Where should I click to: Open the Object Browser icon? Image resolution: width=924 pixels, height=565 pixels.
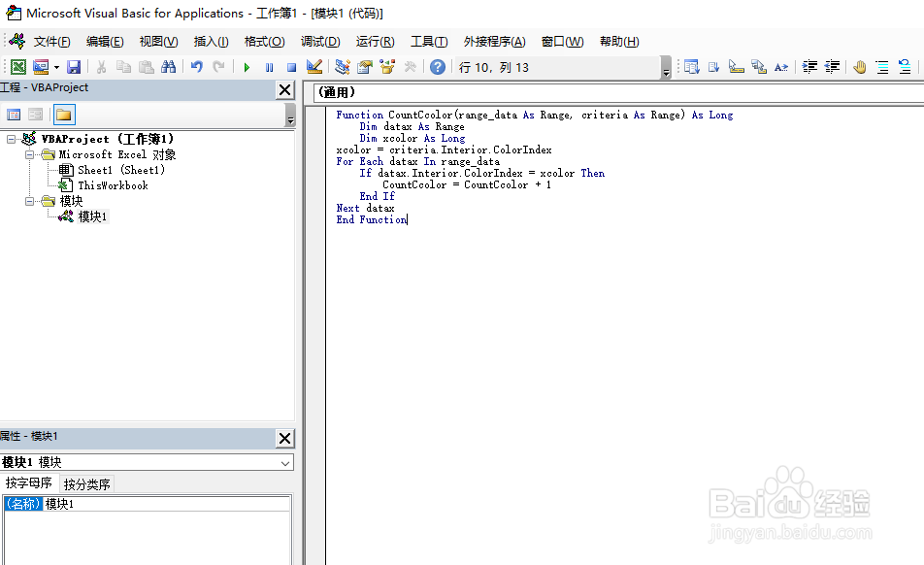387,67
